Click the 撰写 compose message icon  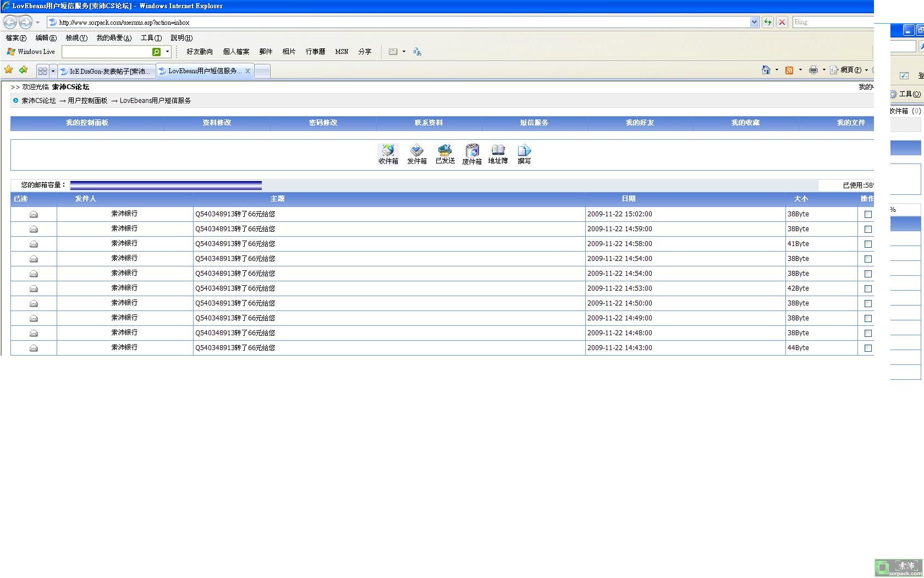[524, 154]
